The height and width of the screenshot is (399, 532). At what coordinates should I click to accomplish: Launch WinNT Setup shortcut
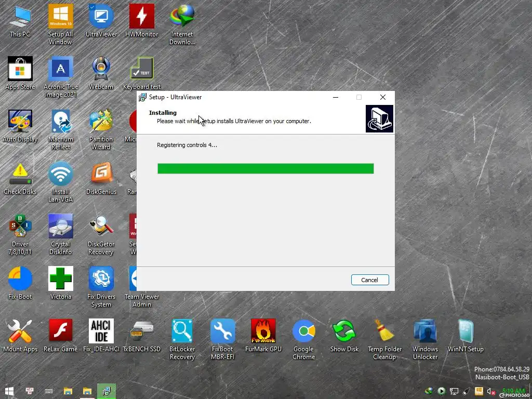click(465, 336)
